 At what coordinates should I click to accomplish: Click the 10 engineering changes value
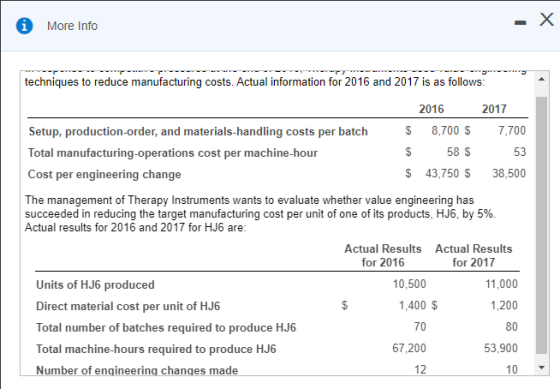[x=512, y=370]
